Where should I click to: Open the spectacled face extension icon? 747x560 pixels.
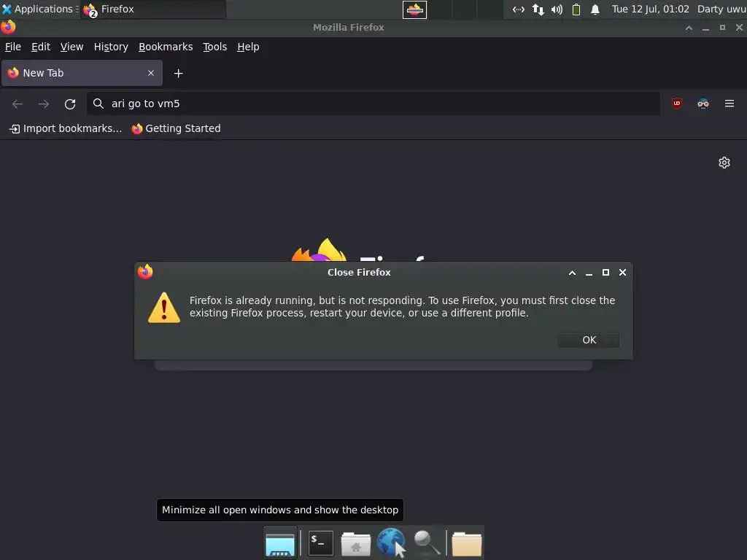pos(703,104)
